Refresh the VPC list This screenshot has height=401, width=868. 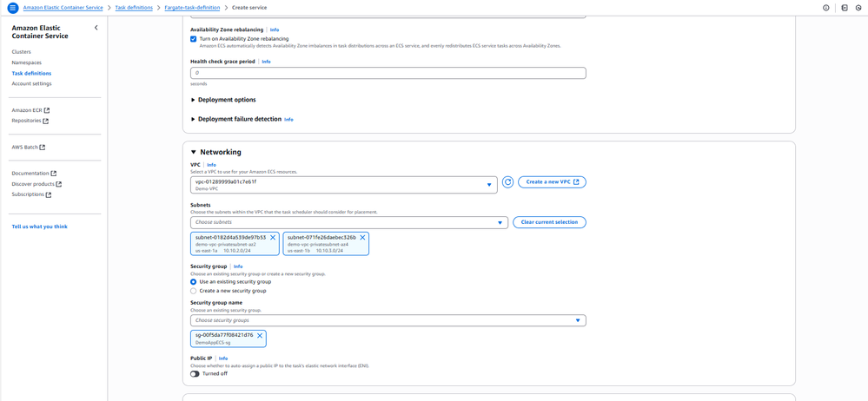point(508,182)
